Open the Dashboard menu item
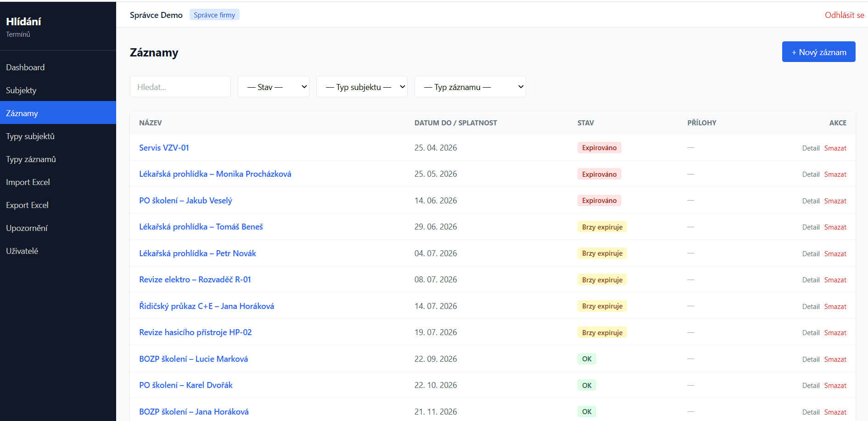868x421 pixels. pyautogui.click(x=58, y=67)
